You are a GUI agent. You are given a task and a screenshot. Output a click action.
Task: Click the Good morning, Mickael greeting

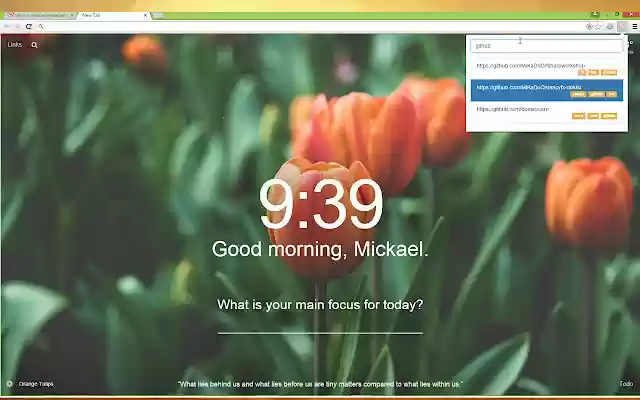pyautogui.click(x=320, y=249)
